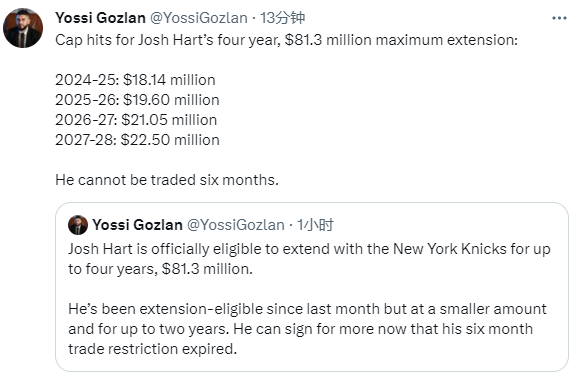This screenshot has width=576, height=372.
Task: Open the 1小时 timestamp in quoted tweet
Action: 315,225
